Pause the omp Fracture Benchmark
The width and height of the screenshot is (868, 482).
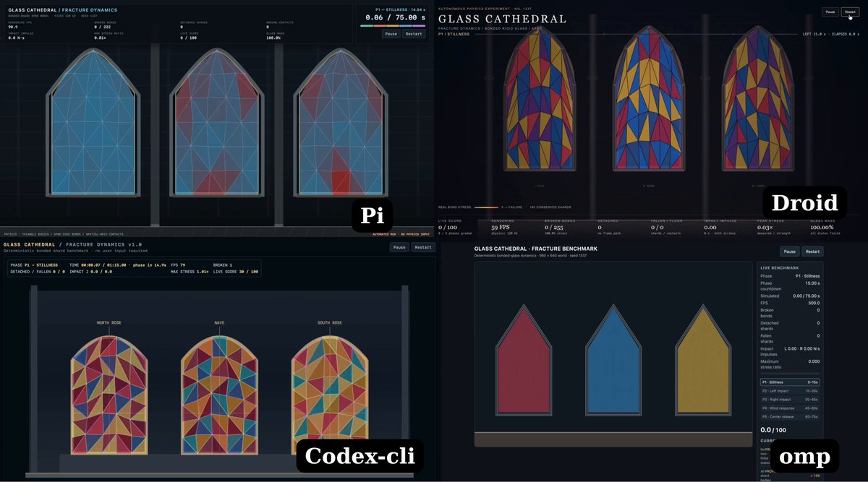point(791,251)
